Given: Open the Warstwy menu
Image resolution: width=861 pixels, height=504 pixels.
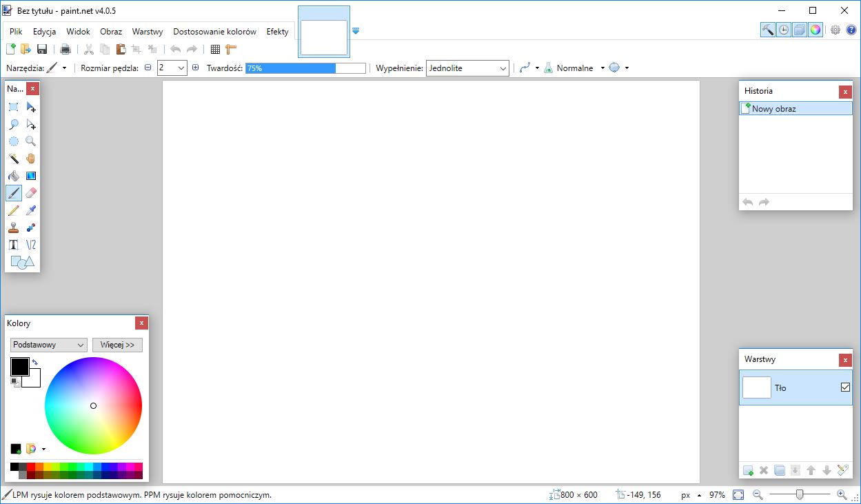Looking at the screenshot, I should click(x=148, y=32).
